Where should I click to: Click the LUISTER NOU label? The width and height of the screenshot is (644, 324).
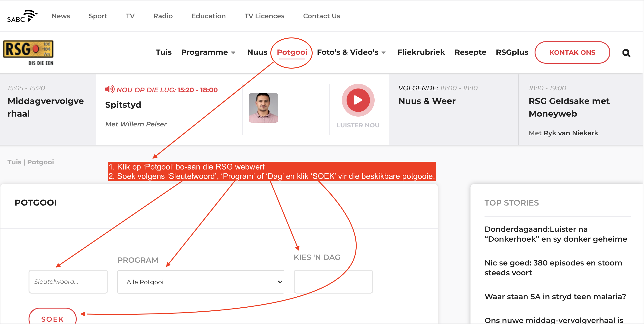coord(358,125)
